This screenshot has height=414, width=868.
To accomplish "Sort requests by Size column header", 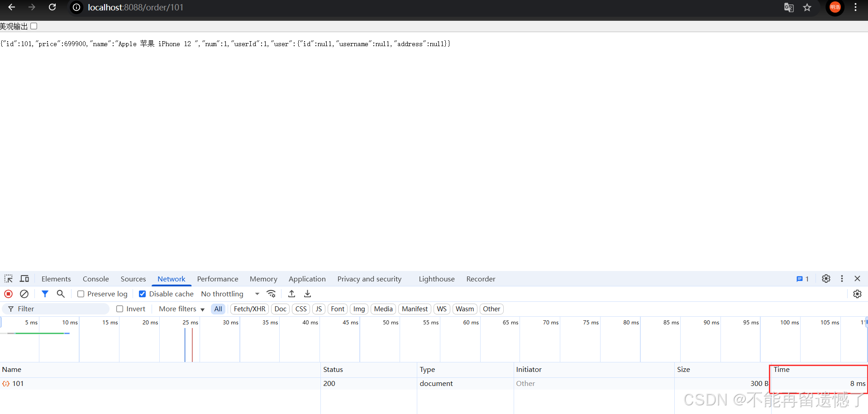I will click(x=723, y=370).
